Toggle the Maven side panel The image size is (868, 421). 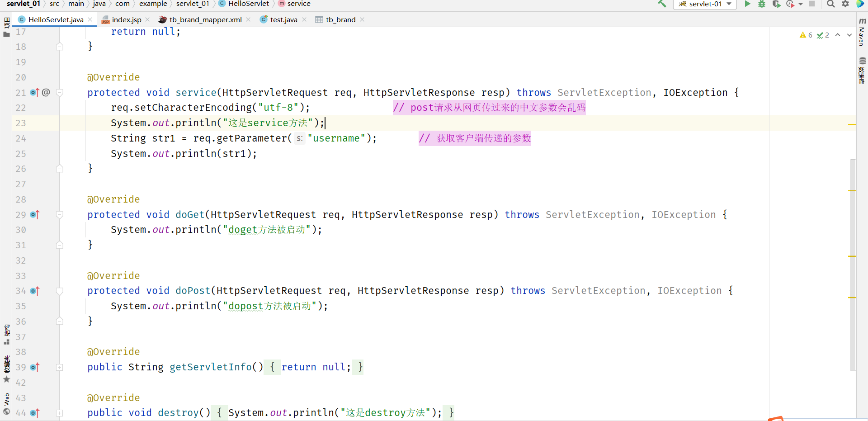coord(862,33)
